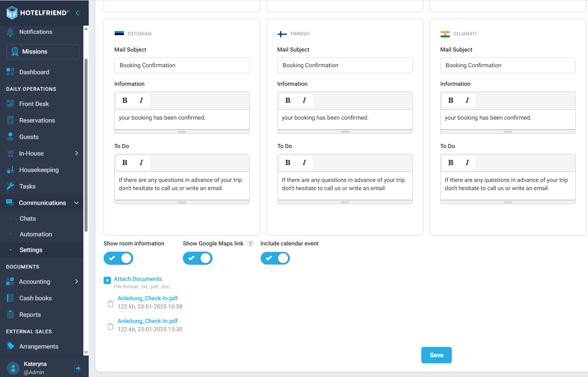The height and width of the screenshot is (377, 588).
Task: Click the Save button
Action: point(436,355)
